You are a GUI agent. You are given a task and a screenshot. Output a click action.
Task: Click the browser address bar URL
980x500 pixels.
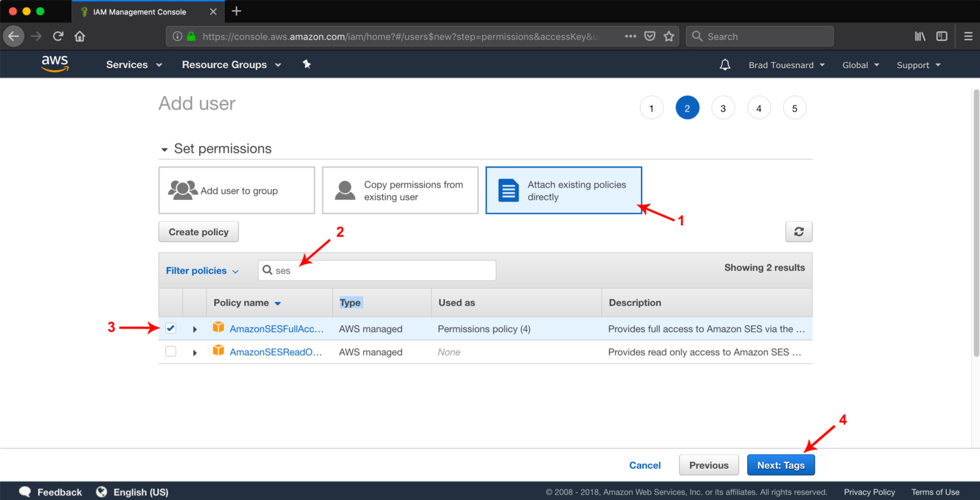[x=401, y=36]
